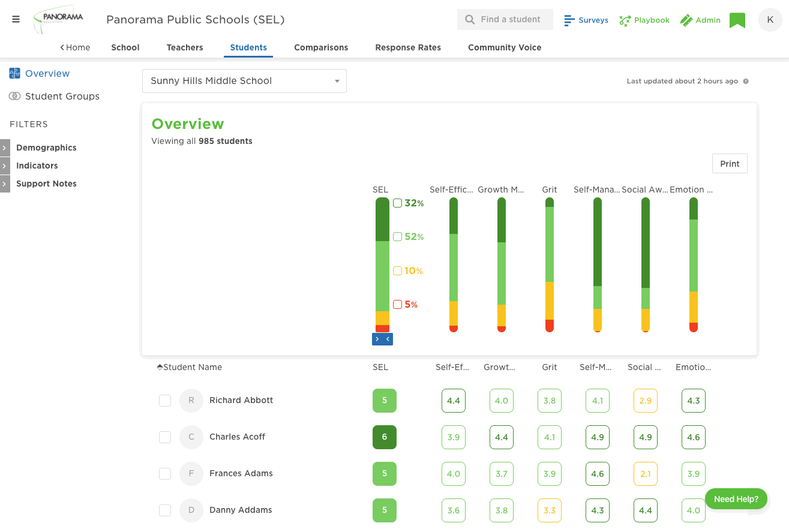Toggle the 32% dark green SEL checkbox
Image resolution: width=789 pixels, height=532 pixels.
[397, 203]
